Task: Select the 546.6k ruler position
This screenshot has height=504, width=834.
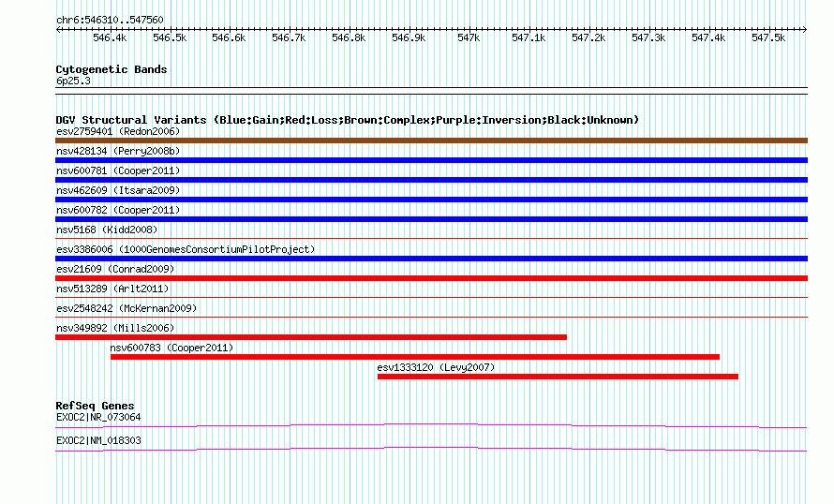Action: point(229,37)
